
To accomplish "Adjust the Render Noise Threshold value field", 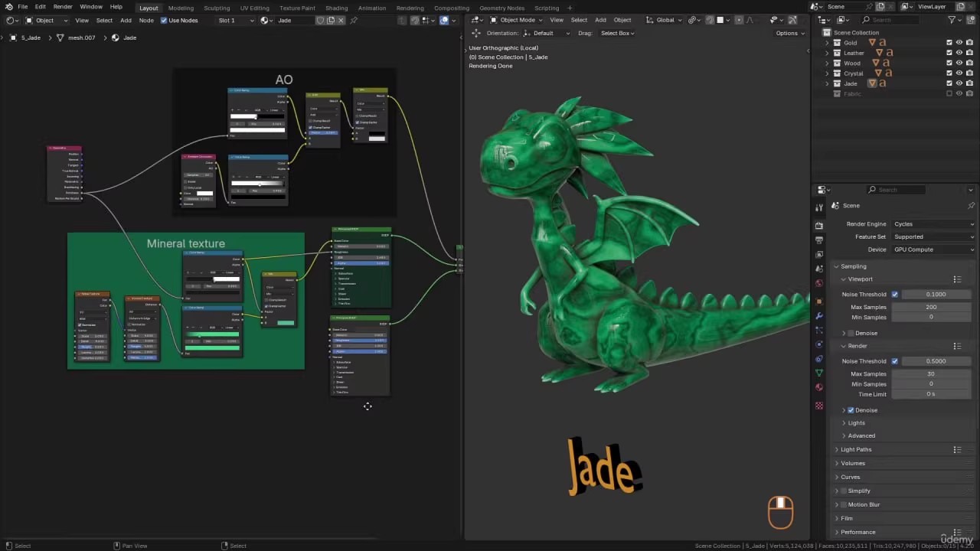I will [x=936, y=361].
